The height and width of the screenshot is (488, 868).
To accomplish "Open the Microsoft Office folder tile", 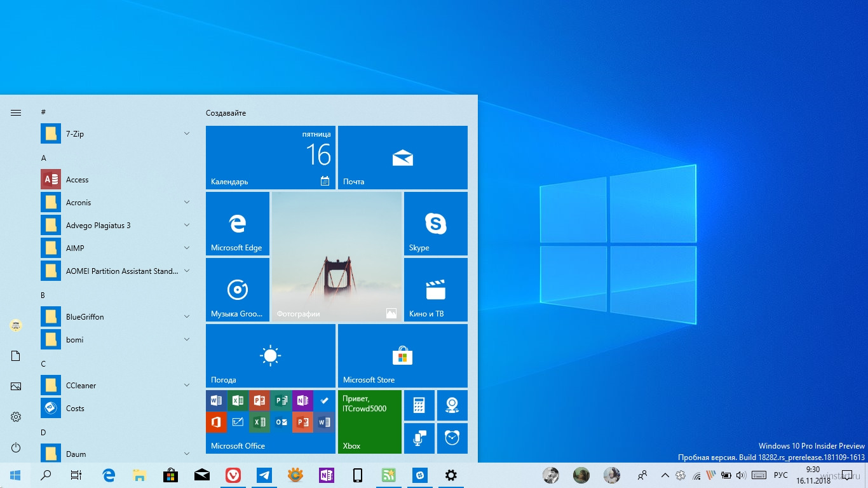I will click(271, 422).
